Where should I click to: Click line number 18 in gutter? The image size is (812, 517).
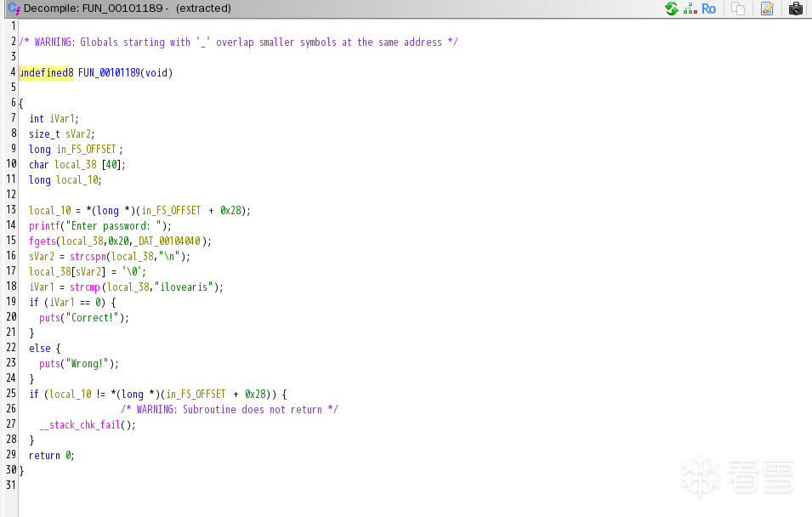[x=11, y=286]
